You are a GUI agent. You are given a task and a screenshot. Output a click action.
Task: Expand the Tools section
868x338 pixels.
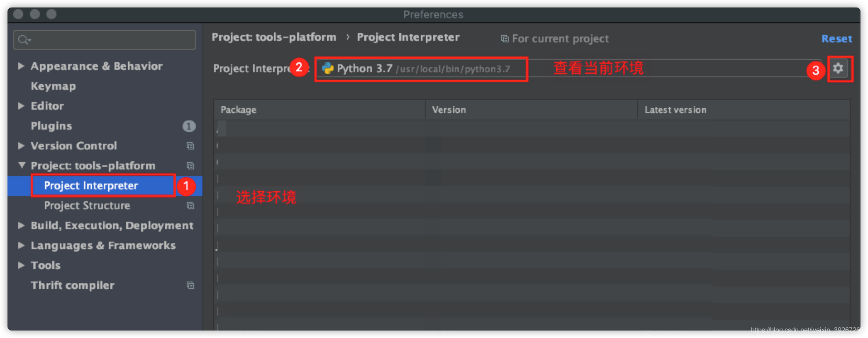pyautogui.click(x=21, y=265)
